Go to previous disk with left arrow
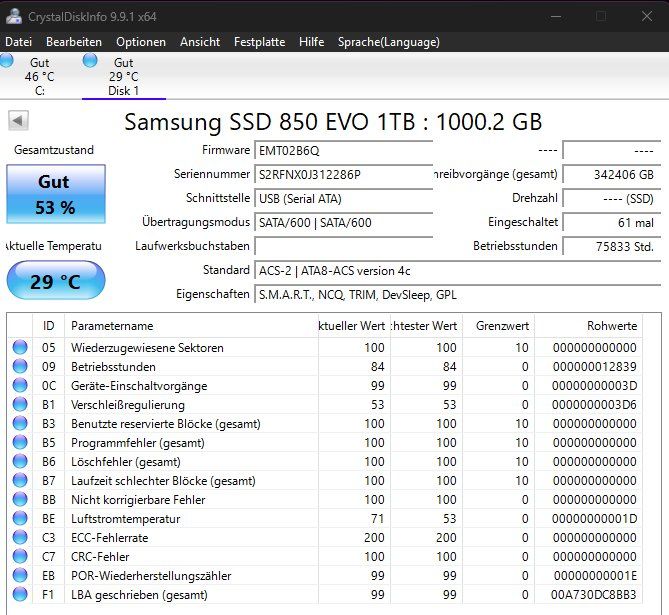Image resolution: width=669 pixels, height=615 pixels. [18, 121]
